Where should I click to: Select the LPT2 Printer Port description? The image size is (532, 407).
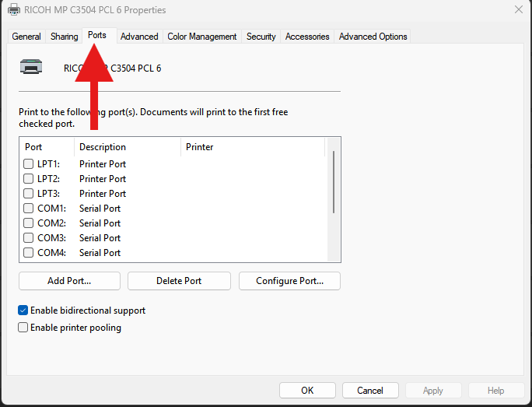click(x=103, y=178)
